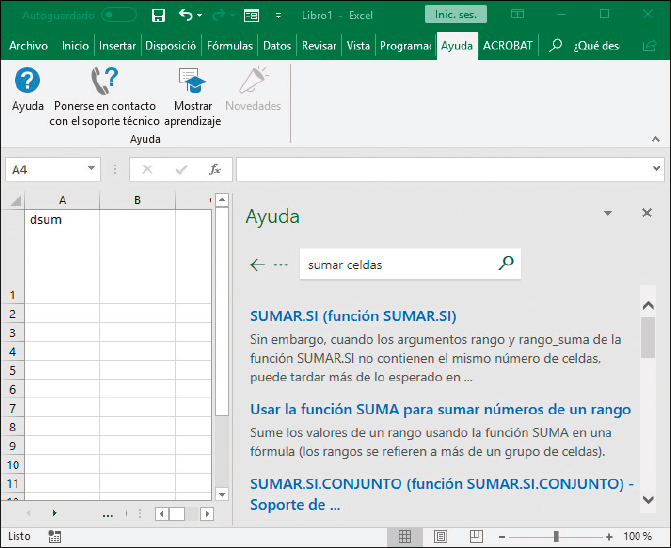Toggle the Autoguardado switch
The image size is (671, 548).
click(x=119, y=15)
